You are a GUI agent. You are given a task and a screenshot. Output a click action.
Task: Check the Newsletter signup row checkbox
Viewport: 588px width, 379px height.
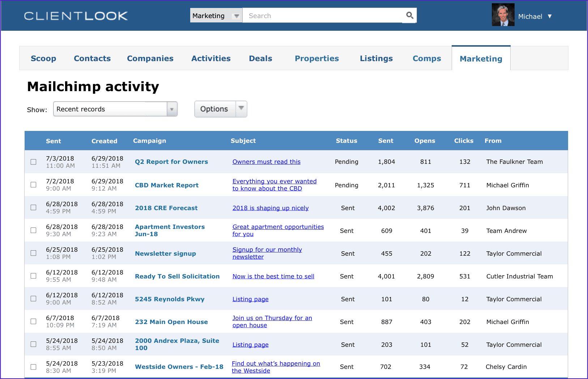pyautogui.click(x=33, y=253)
